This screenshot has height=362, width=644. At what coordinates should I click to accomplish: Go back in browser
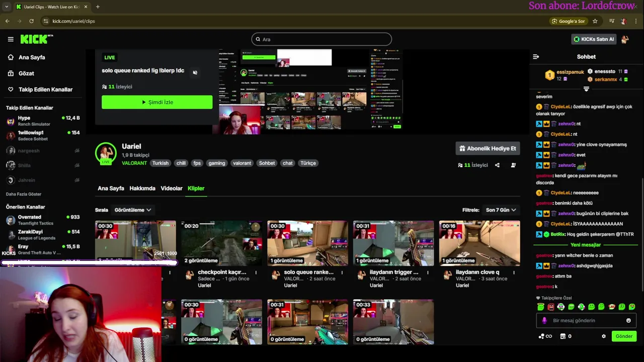(7, 21)
